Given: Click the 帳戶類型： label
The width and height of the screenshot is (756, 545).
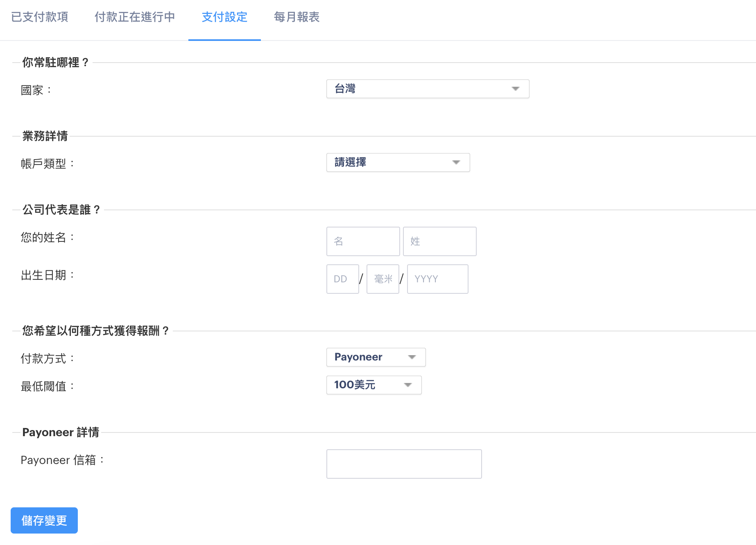Looking at the screenshot, I should [48, 164].
